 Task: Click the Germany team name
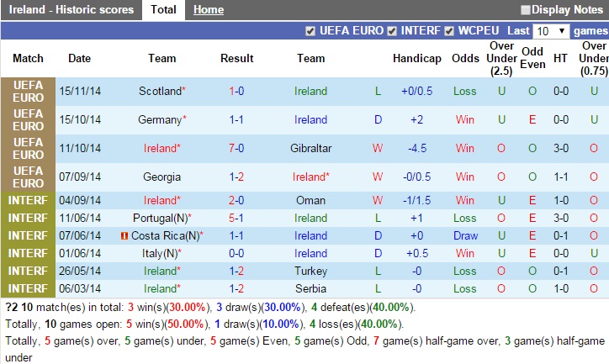160,120
